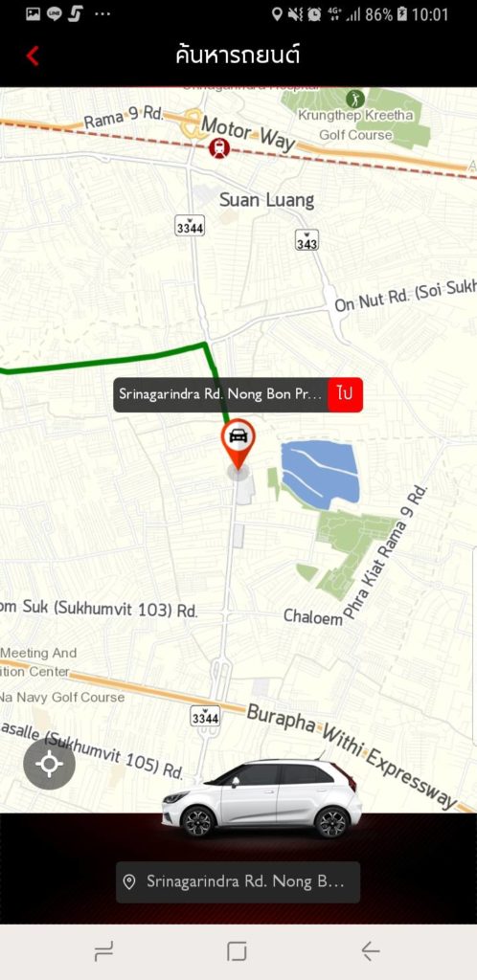Tap the upper 3344 road shield

click(190, 226)
